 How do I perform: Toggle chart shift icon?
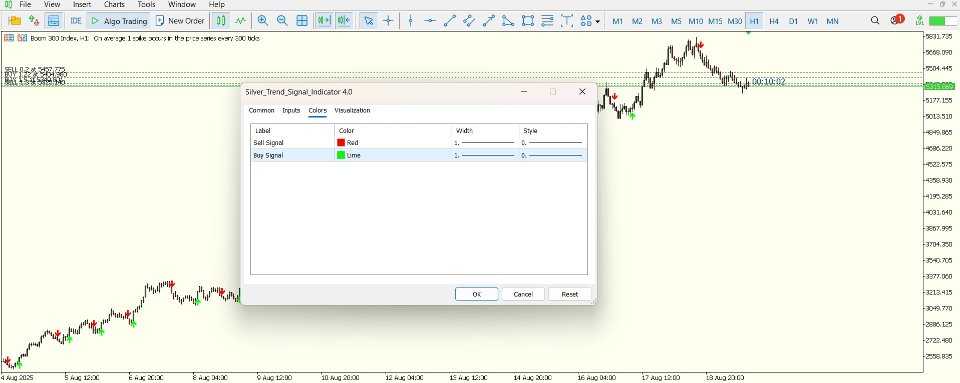[343, 21]
